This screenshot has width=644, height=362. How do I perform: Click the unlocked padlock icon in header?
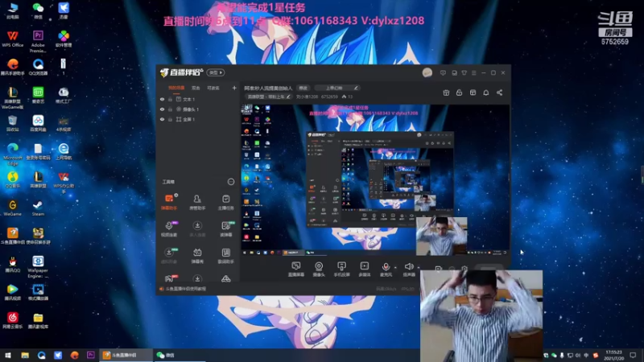click(x=459, y=93)
